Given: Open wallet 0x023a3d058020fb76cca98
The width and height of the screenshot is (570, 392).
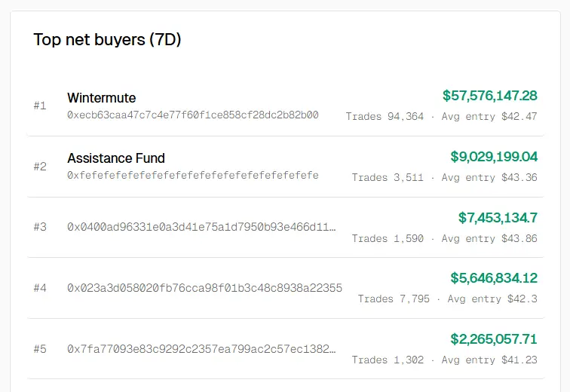Looking at the screenshot, I should (x=204, y=288).
